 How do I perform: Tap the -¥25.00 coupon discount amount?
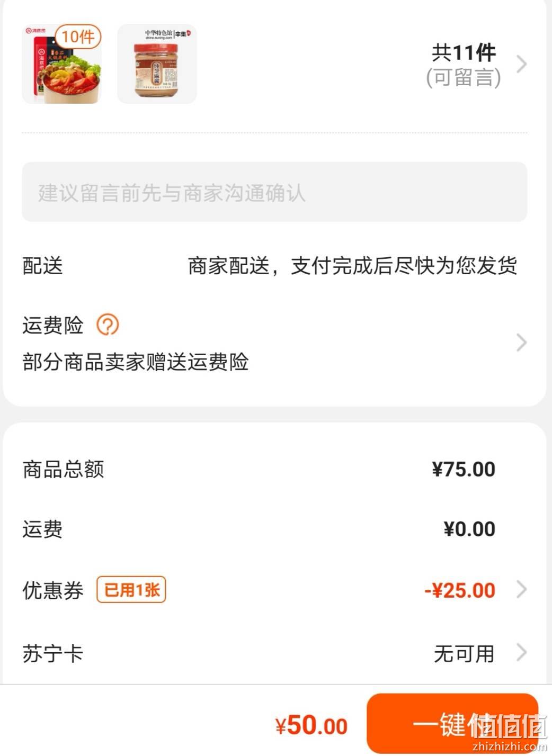click(x=460, y=590)
